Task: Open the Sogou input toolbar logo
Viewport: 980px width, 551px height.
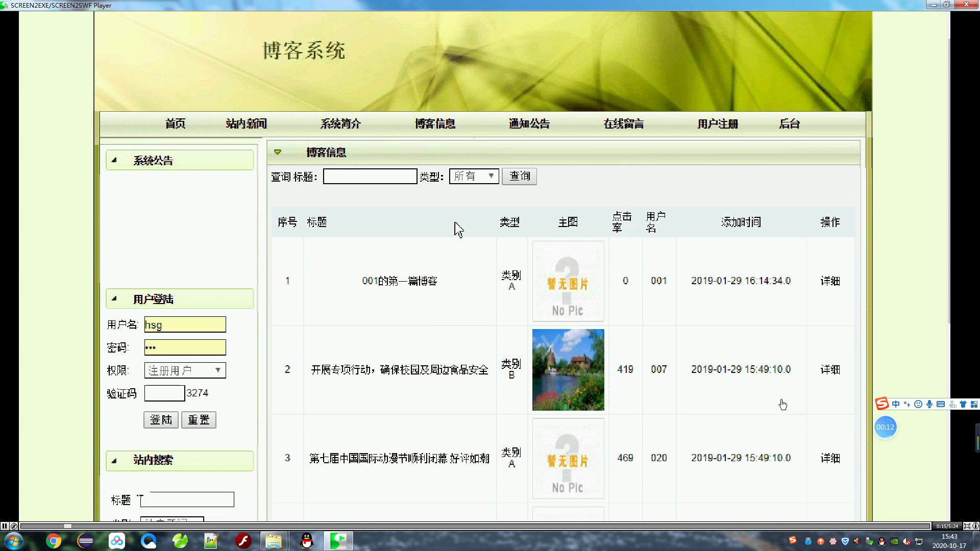Action: (882, 404)
